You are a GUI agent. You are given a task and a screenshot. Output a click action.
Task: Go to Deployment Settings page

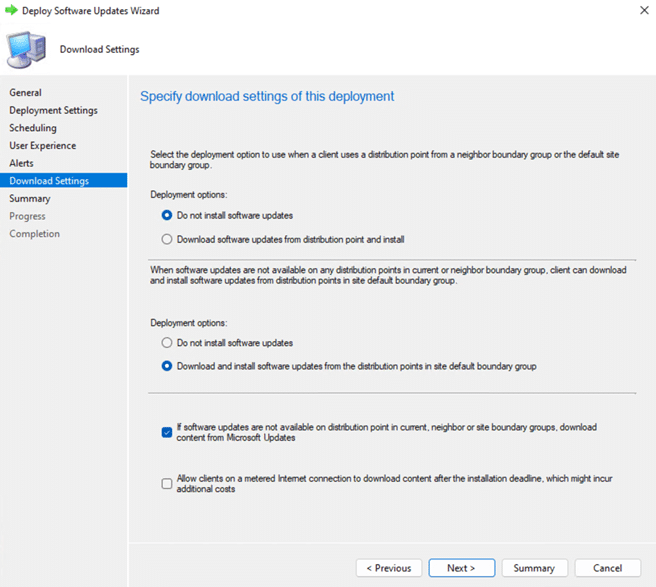pyautogui.click(x=53, y=110)
